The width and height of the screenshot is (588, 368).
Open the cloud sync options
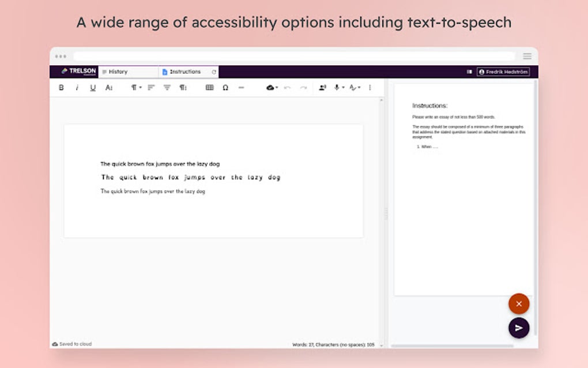click(x=270, y=88)
